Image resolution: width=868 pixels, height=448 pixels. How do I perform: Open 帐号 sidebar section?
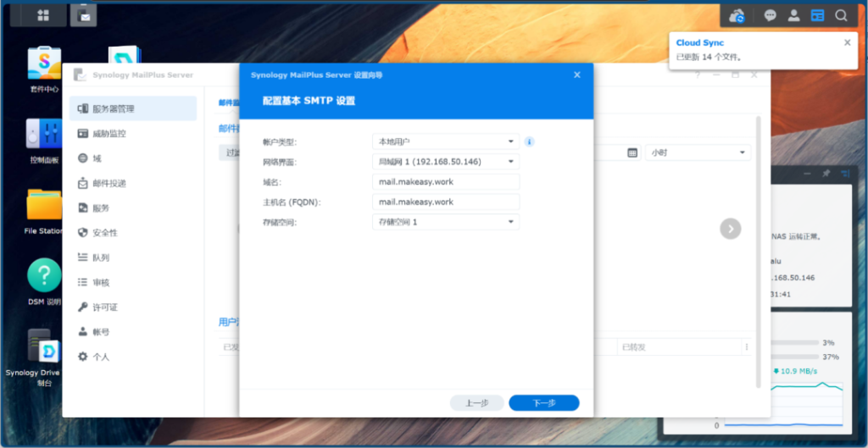(133, 332)
